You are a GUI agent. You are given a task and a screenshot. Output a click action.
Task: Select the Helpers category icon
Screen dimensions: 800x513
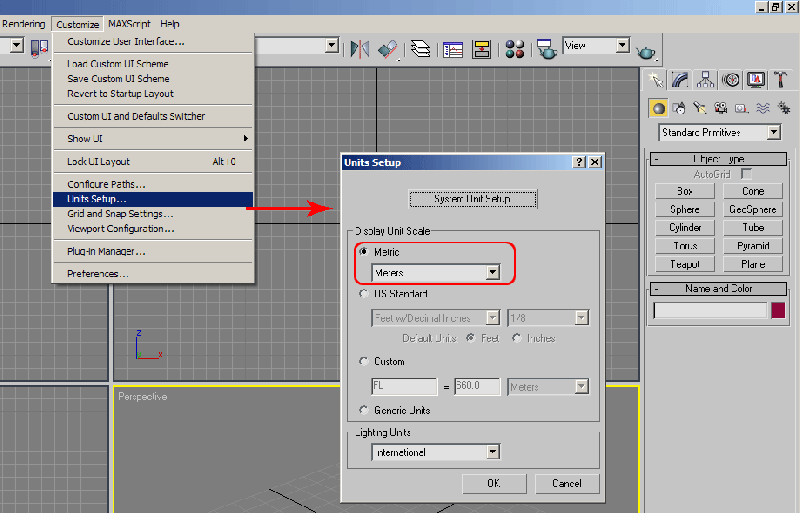741,108
